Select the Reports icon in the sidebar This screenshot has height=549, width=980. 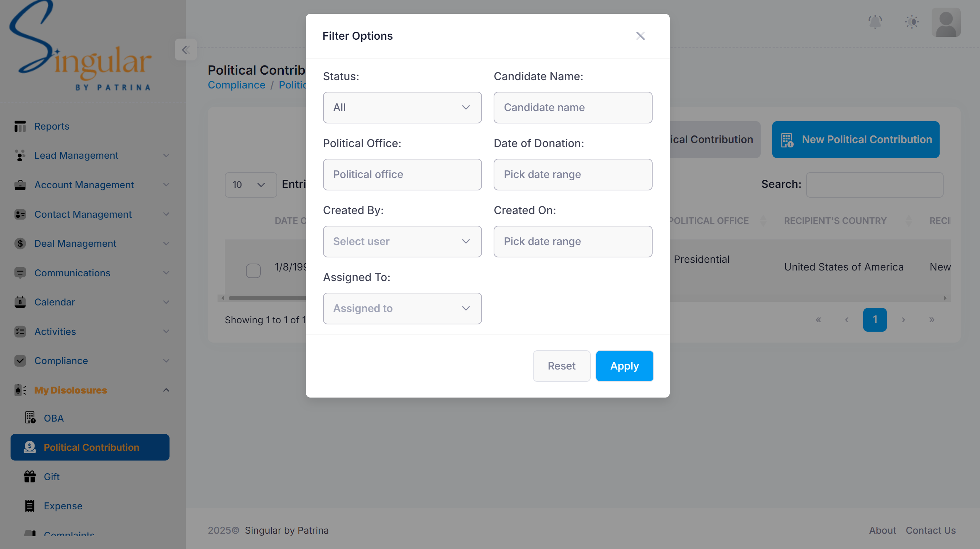(20, 126)
